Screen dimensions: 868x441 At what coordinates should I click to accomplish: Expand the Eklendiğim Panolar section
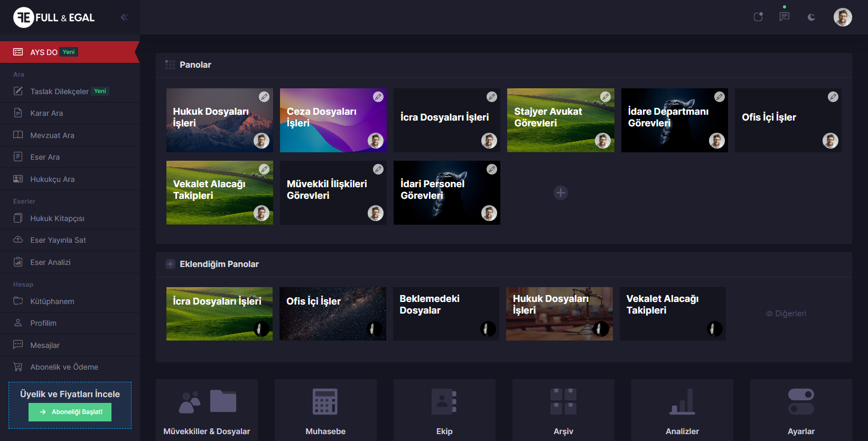pyautogui.click(x=170, y=264)
